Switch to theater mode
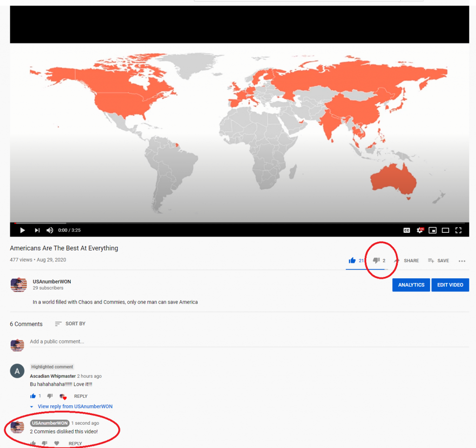476x448 pixels. (x=445, y=231)
